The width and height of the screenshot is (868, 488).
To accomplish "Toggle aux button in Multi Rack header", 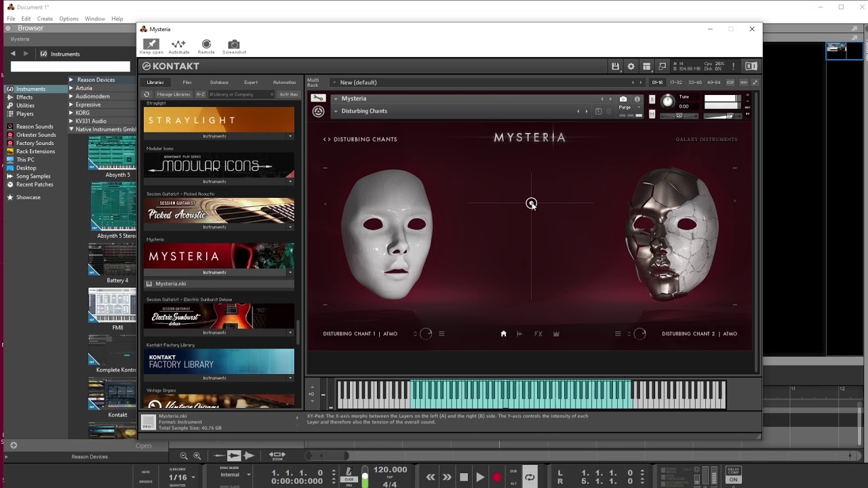I will point(743,82).
